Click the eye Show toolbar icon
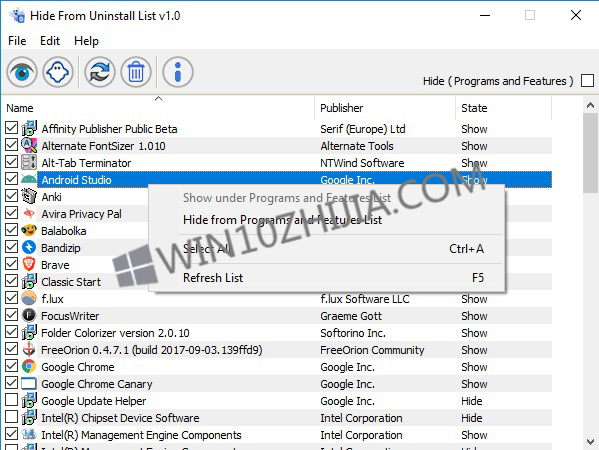 point(22,72)
